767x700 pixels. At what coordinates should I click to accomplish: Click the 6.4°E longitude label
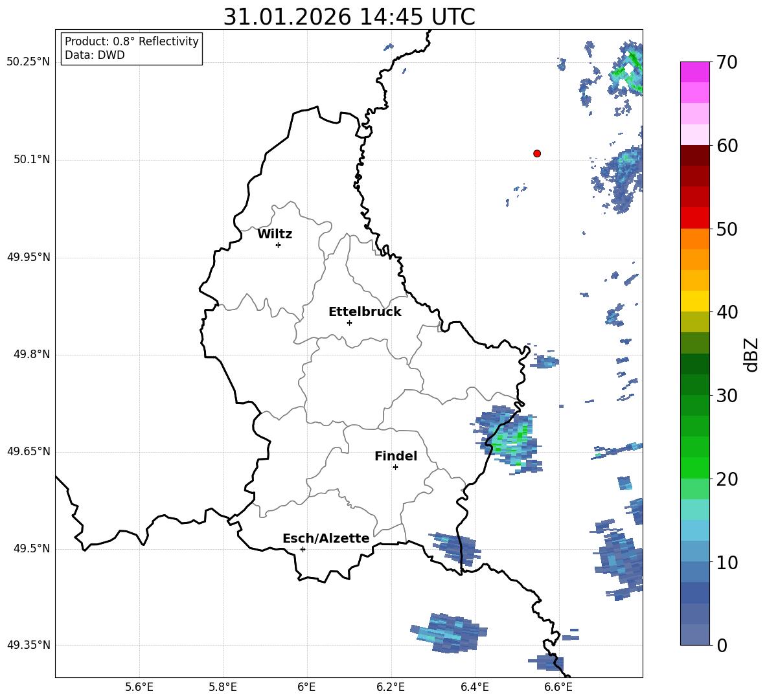pyautogui.click(x=474, y=687)
